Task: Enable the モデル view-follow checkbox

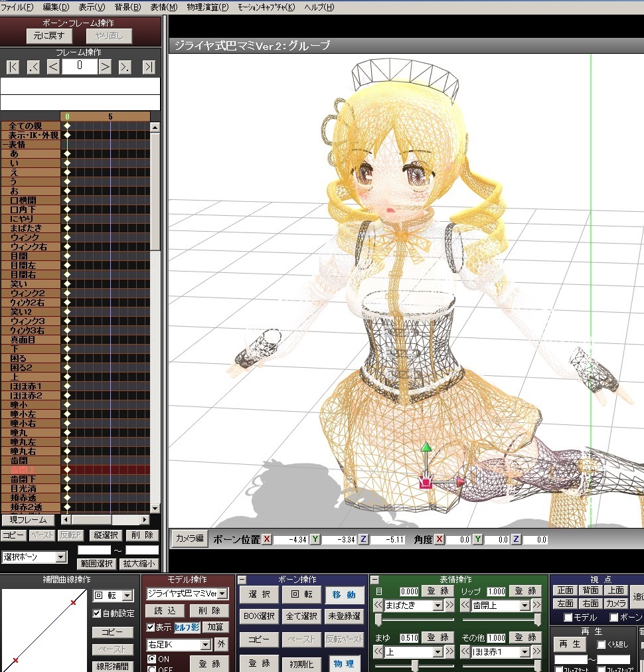Action: coord(568,617)
